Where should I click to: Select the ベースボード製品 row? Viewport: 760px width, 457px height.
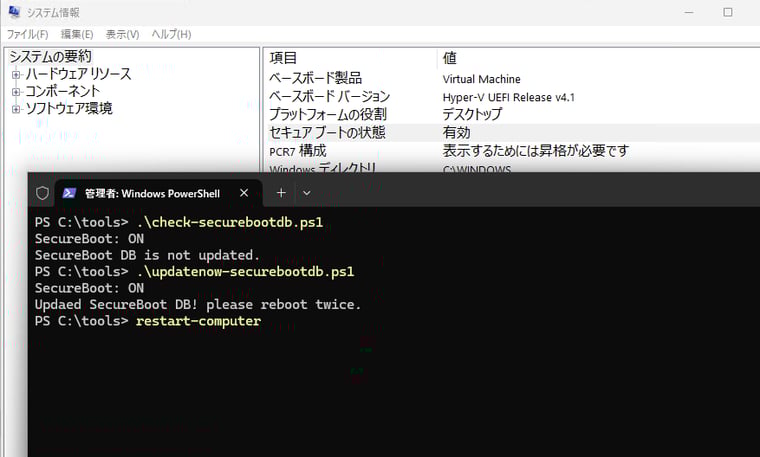513,78
